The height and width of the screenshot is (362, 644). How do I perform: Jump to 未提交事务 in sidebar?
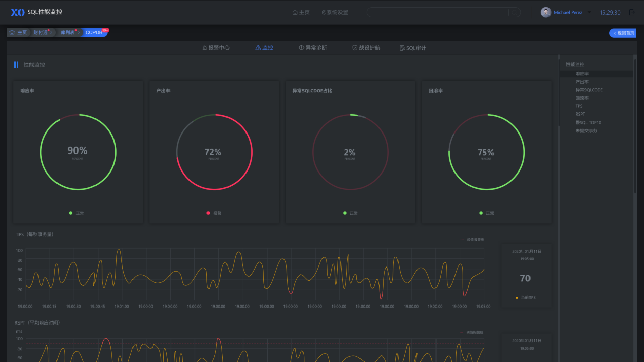tap(586, 131)
